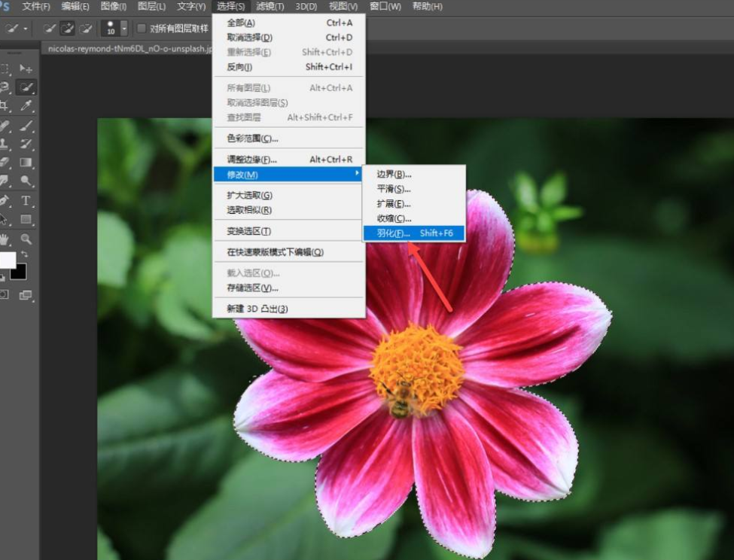
Task: Pick the Eyedropper tool
Action: [27, 106]
